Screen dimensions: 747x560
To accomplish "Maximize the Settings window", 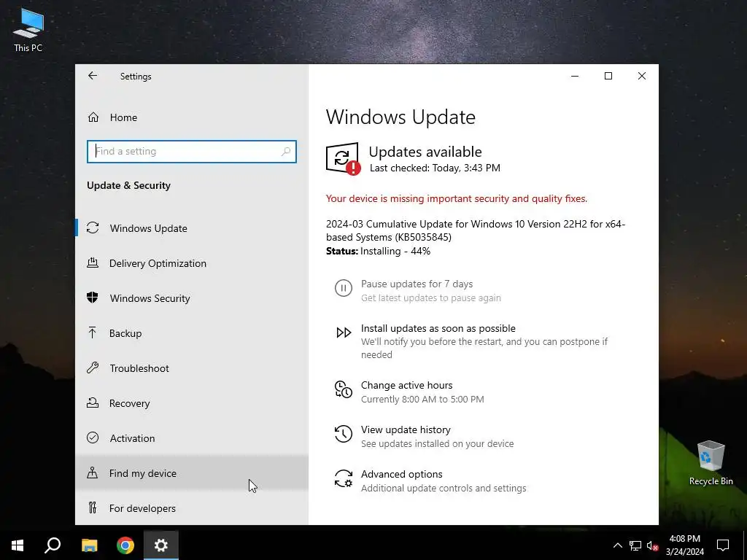I will [608, 76].
